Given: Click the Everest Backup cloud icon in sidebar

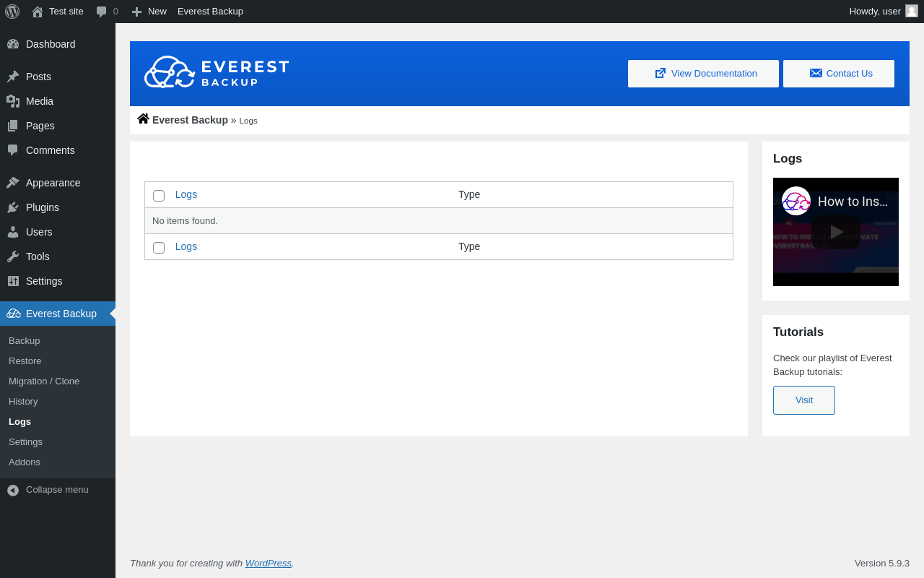Looking at the screenshot, I should click(14, 314).
